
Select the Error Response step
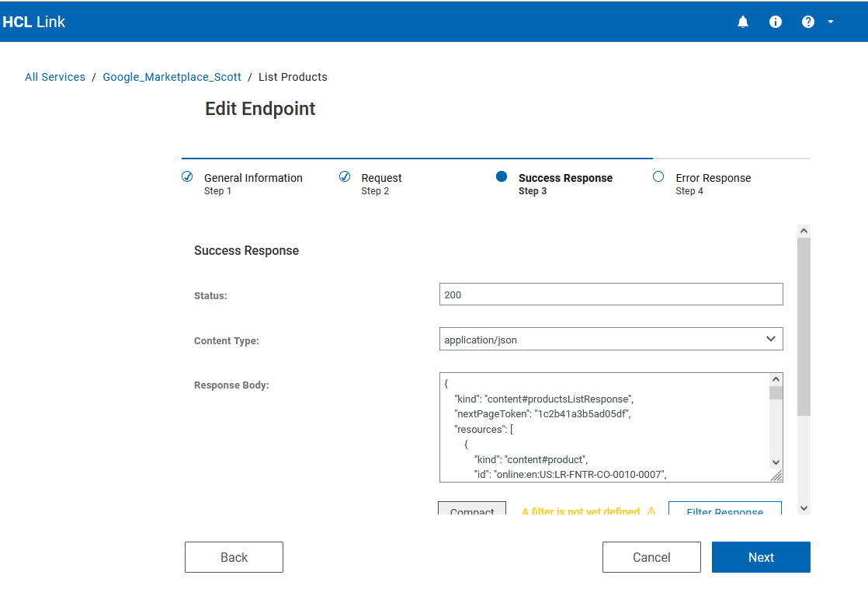click(x=713, y=183)
